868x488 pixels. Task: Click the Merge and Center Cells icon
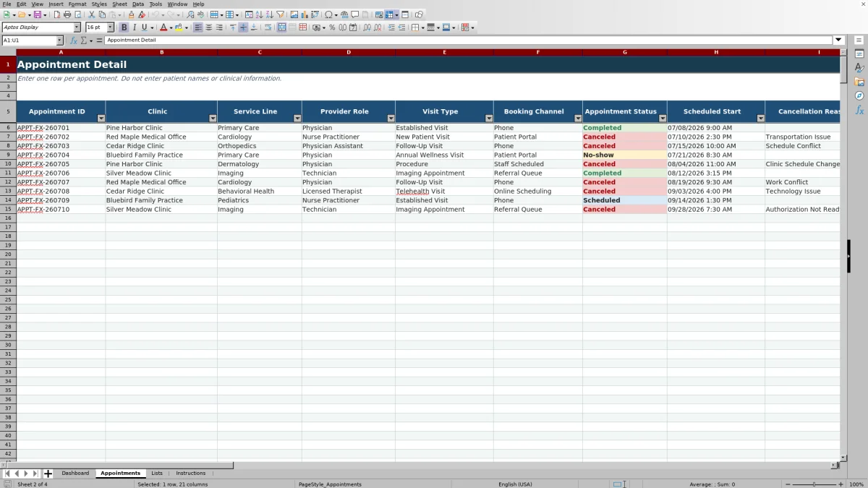tap(282, 27)
